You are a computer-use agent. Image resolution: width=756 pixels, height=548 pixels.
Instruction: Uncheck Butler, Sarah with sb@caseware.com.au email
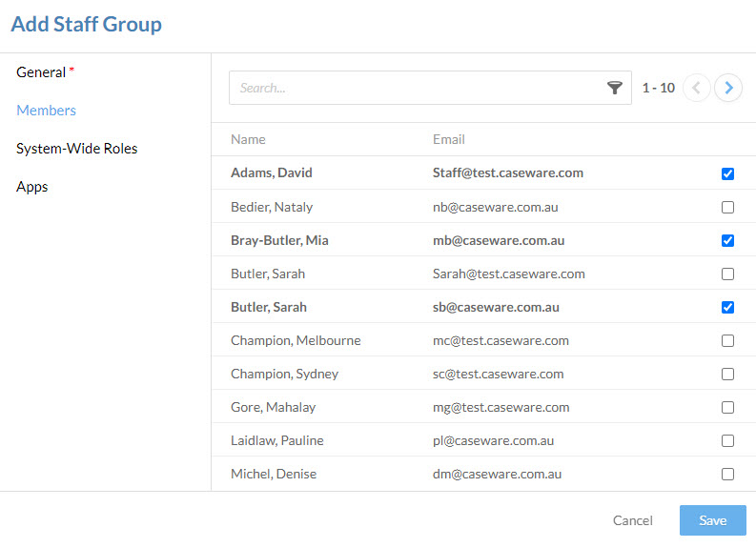[x=727, y=307]
